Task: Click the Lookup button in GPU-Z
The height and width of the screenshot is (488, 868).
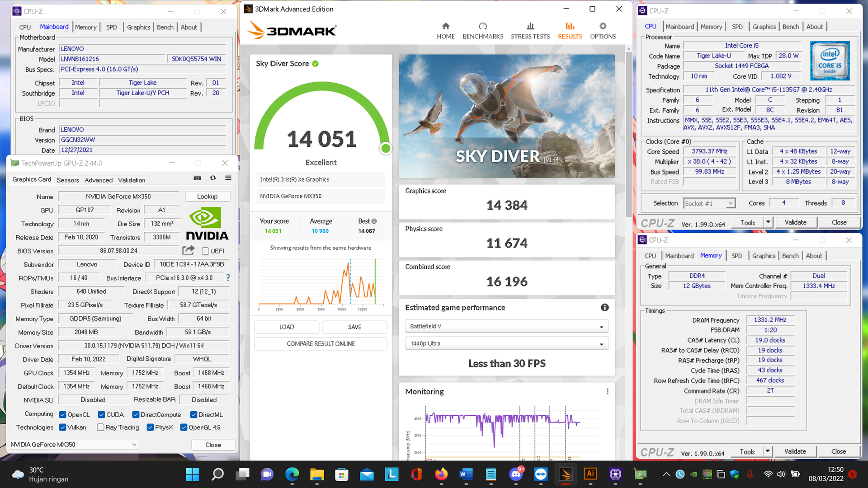Action: pos(207,196)
